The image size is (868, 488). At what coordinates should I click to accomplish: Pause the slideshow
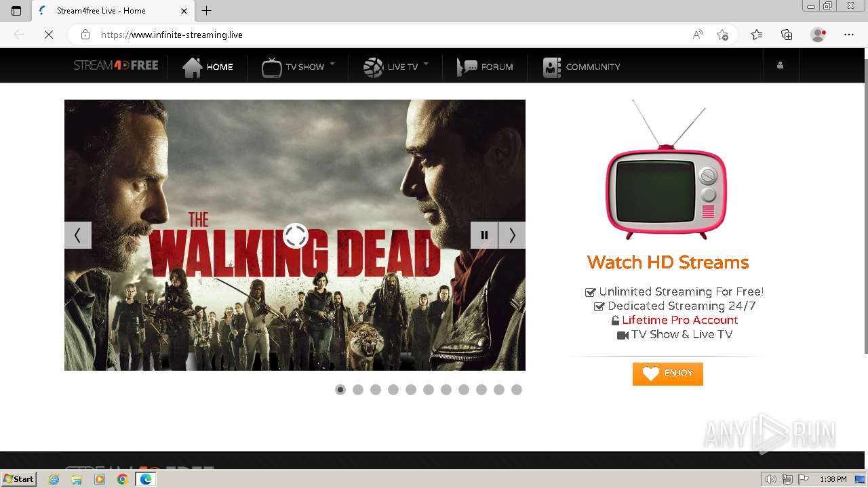tap(484, 235)
